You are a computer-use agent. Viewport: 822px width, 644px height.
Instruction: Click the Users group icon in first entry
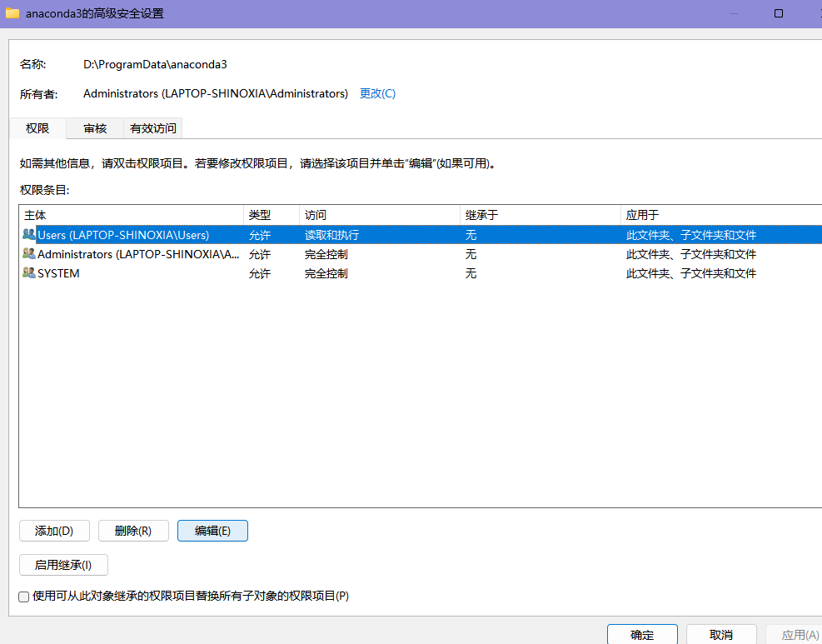click(x=28, y=235)
